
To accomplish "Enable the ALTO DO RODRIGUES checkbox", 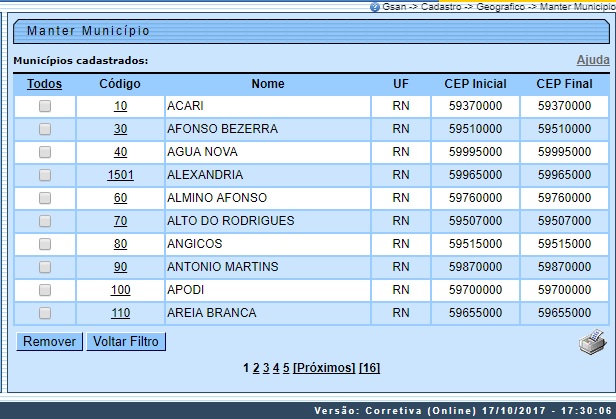I will click(45, 221).
